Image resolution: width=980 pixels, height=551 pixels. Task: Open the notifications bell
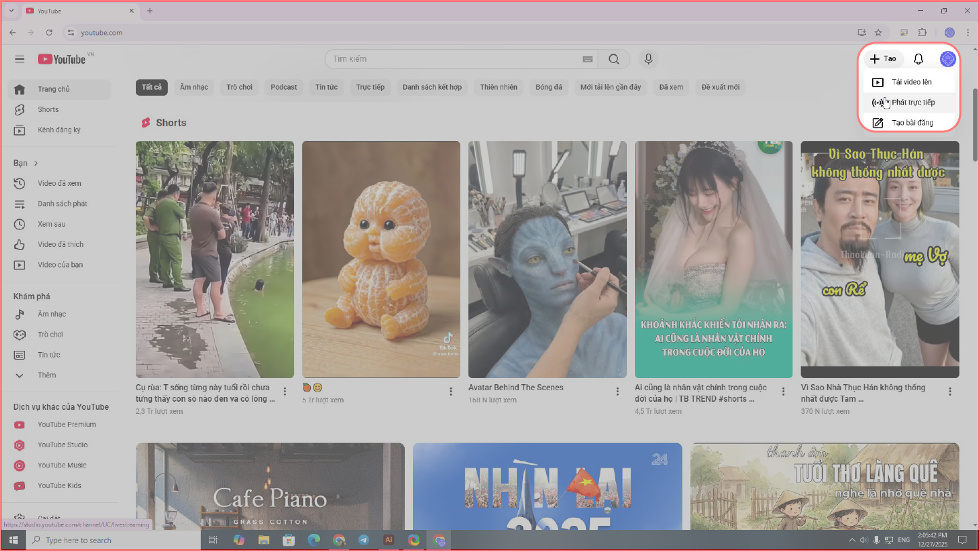click(x=918, y=59)
